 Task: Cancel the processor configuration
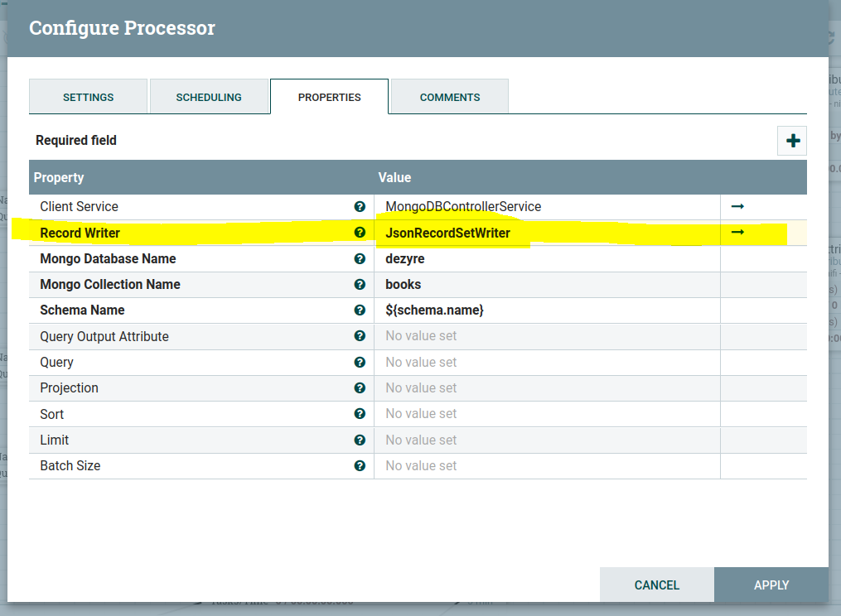[656, 585]
